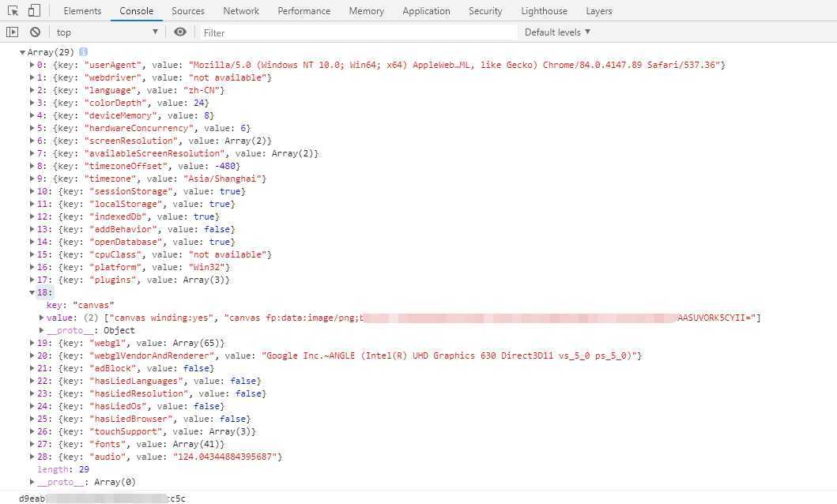This screenshot has height=504, width=837.
Task: Click the "Win32" platform value
Action: pos(206,267)
